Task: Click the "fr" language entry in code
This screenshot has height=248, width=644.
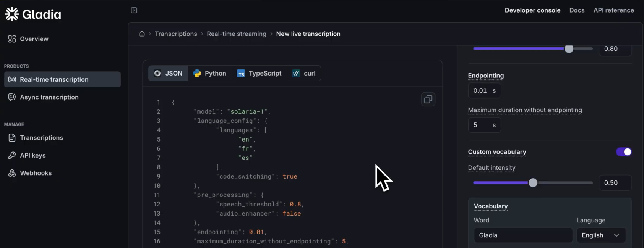Action: click(245, 148)
